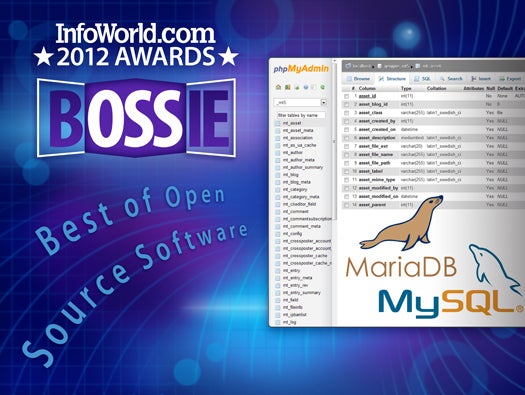Open the SQL tab
525x395 pixels.
click(x=422, y=79)
